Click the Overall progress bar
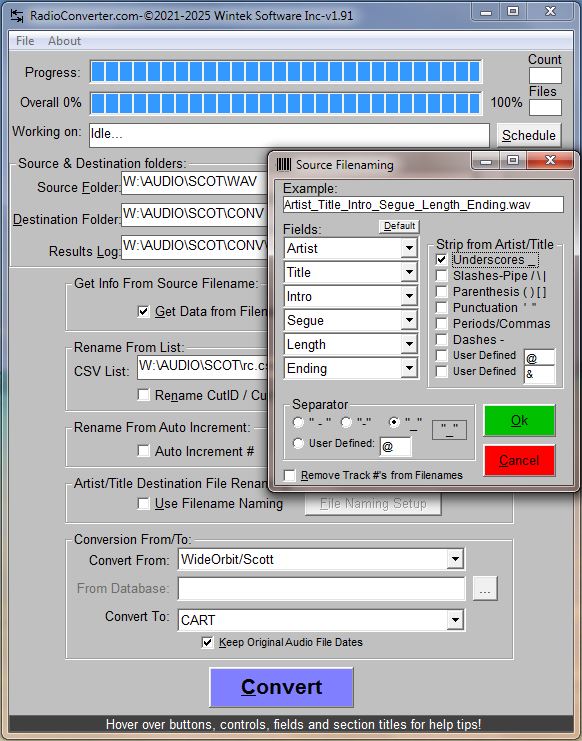 coord(286,103)
